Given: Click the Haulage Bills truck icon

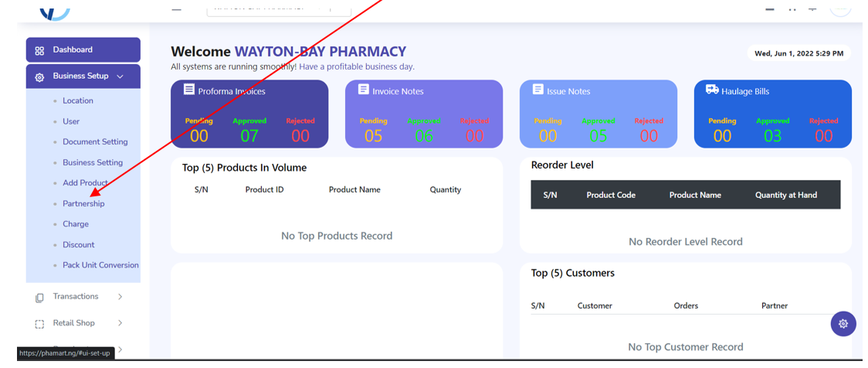Looking at the screenshot, I should point(713,89).
